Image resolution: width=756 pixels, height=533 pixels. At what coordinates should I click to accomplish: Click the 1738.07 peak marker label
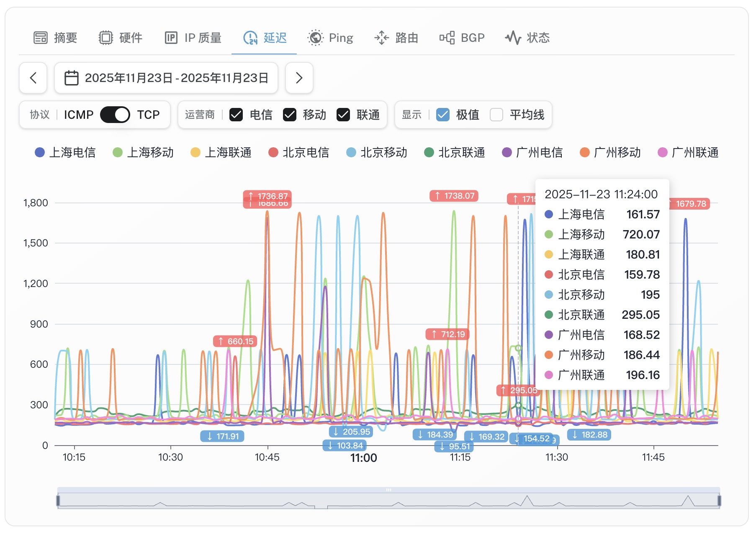[x=454, y=196]
